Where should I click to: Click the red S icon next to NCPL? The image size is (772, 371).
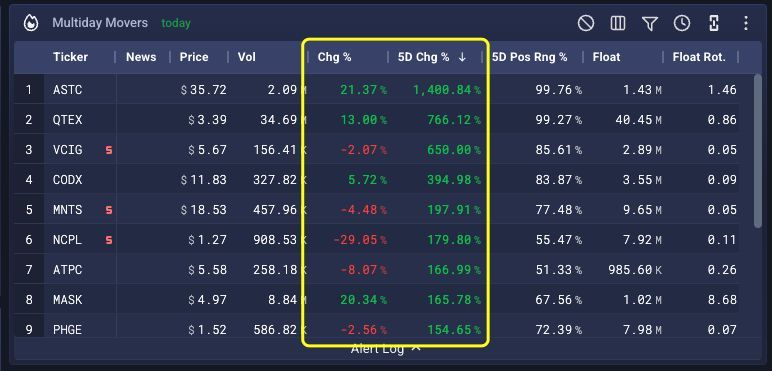click(x=109, y=240)
